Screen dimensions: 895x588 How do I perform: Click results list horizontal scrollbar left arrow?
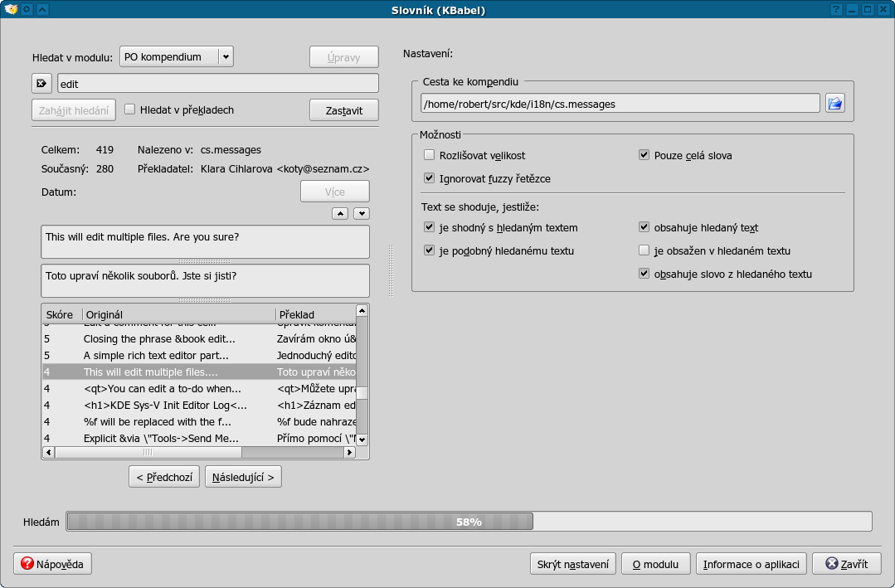(x=48, y=452)
